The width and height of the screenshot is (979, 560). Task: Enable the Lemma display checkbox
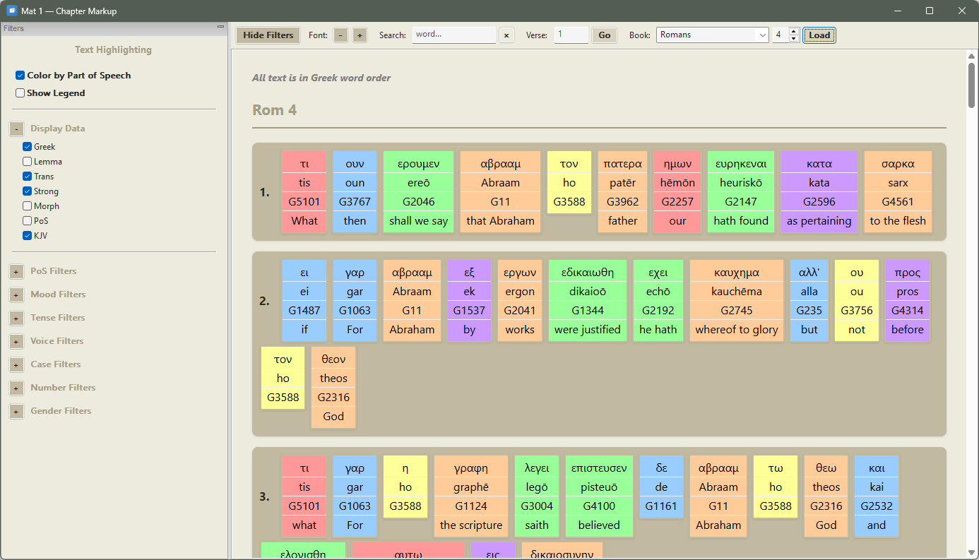(x=28, y=162)
